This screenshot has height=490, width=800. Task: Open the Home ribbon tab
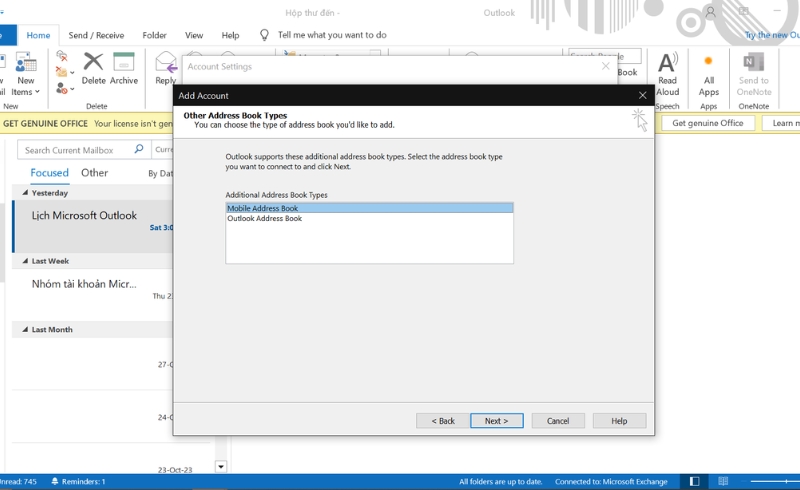click(38, 35)
